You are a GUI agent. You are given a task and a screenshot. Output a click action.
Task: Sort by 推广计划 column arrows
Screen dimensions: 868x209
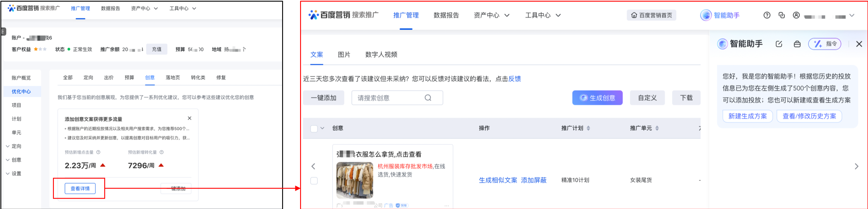588,128
